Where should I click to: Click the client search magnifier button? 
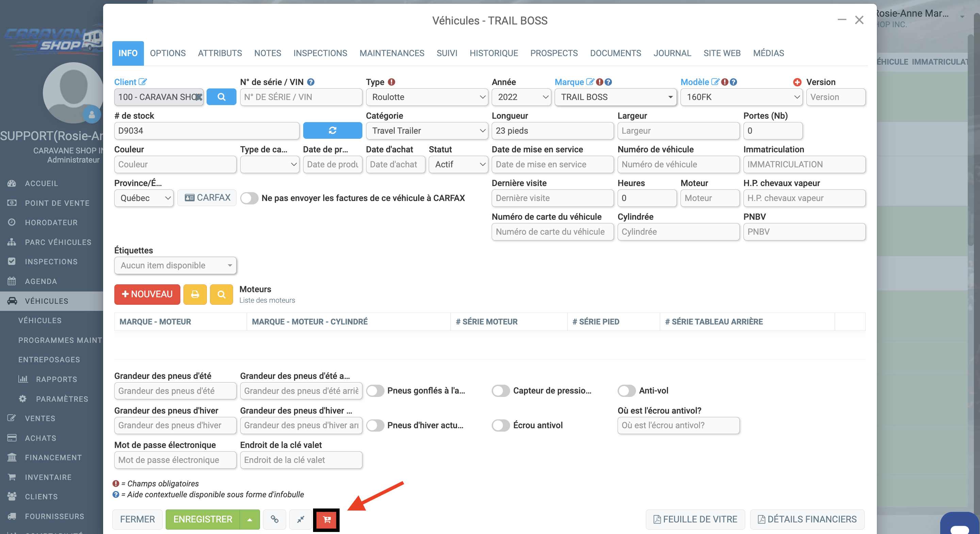(x=221, y=97)
